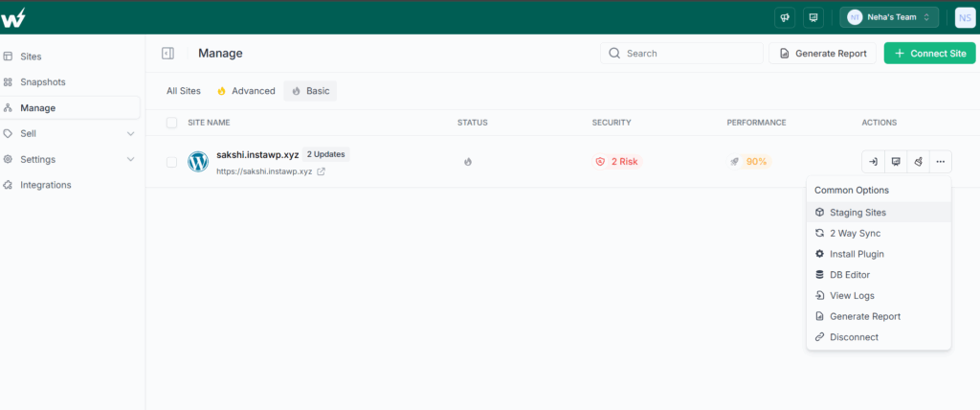980x410 pixels.
Task: Open the feedback screen icon beside megaphone
Action: click(813, 17)
